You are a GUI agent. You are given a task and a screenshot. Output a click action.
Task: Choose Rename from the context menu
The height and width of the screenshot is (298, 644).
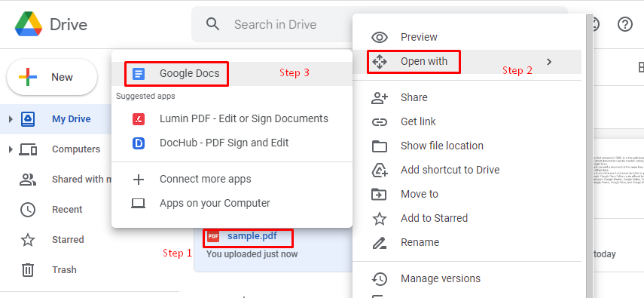pyautogui.click(x=467, y=243)
